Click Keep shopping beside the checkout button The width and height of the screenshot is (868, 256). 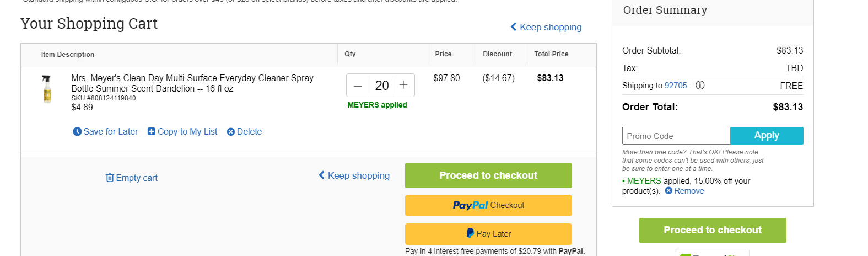coord(354,175)
